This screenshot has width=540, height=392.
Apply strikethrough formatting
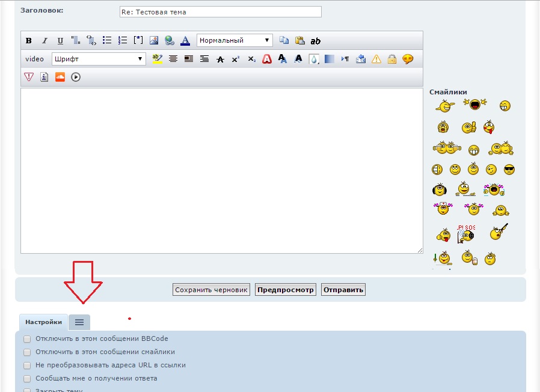[220, 59]
